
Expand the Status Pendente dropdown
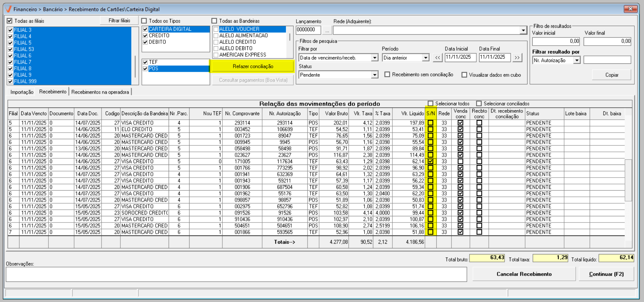375,75
